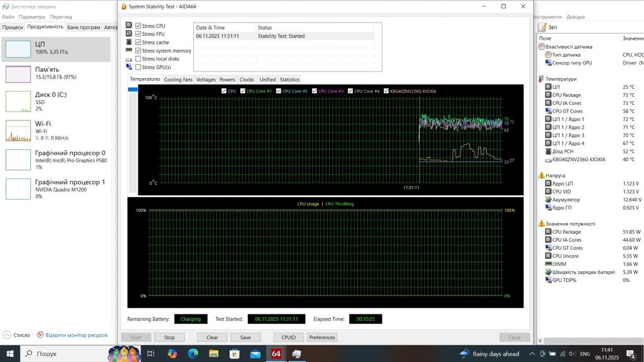Click the Wi-Fi network tray icon
The width and height of the screenshot is (644, 362).
click(x=563, y=354)
